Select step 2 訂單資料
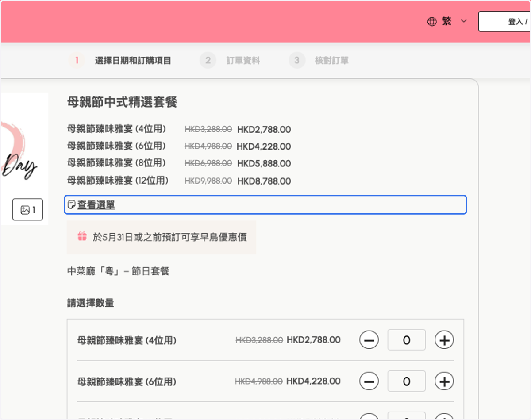Screen dimensions: 531x420 230,61
